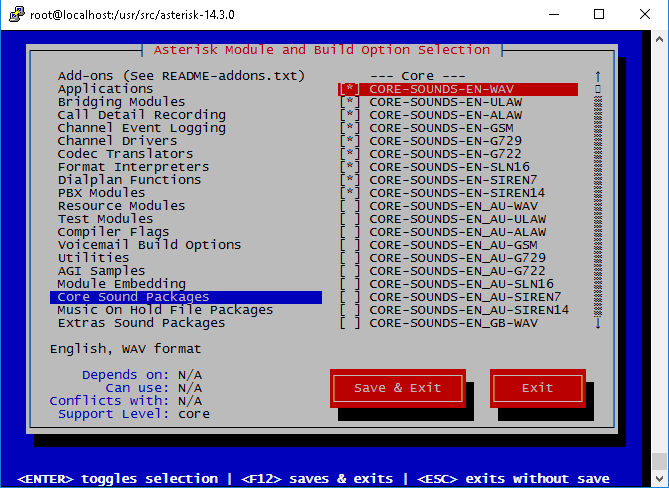Uncheck CORE-SOUNDS-EN-G729 package
This screenshot has width=669, height=488.
click(x=350, y=141)
